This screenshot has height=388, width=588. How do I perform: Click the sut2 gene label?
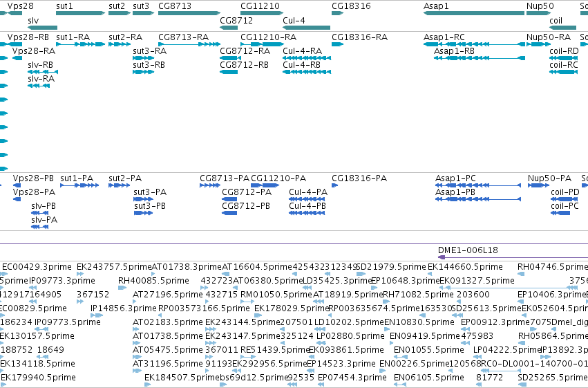(117, 6)
